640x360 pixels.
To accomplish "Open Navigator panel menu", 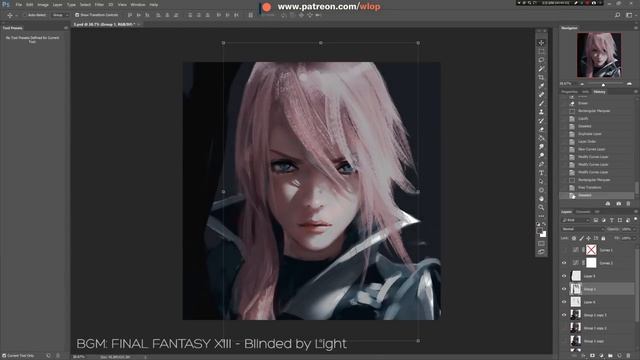I will pos(636,28).
